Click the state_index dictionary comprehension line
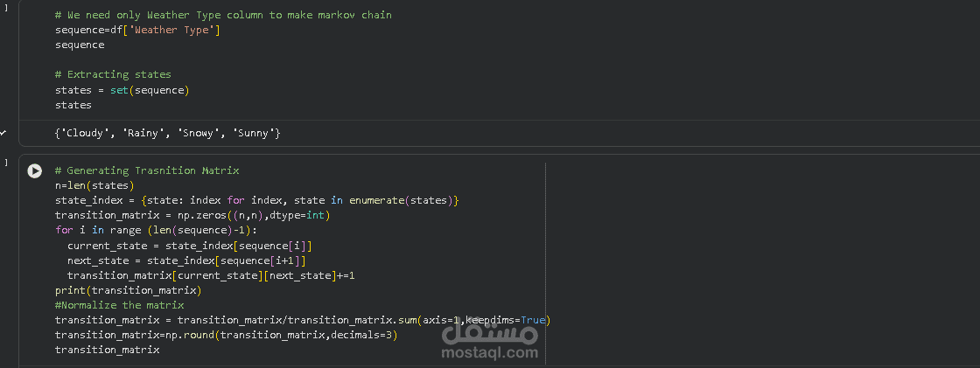 257,200
